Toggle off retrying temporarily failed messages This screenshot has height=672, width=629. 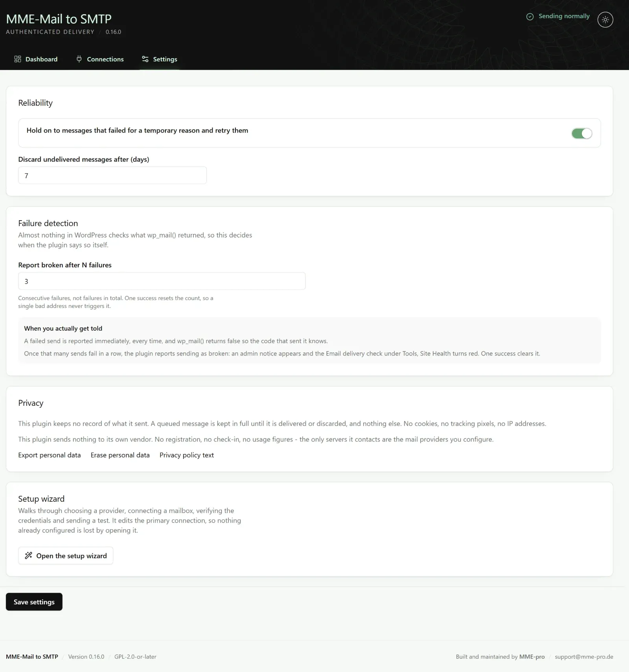coord(581,133)
